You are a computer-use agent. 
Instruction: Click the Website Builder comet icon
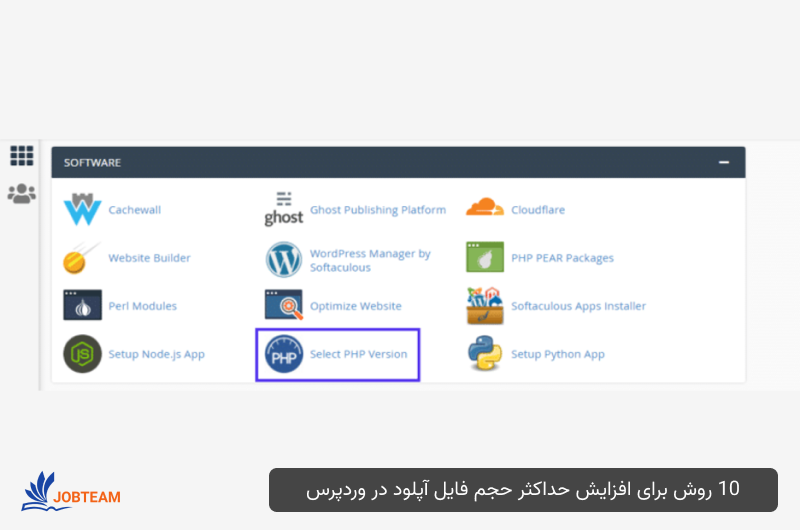(82, 258)
